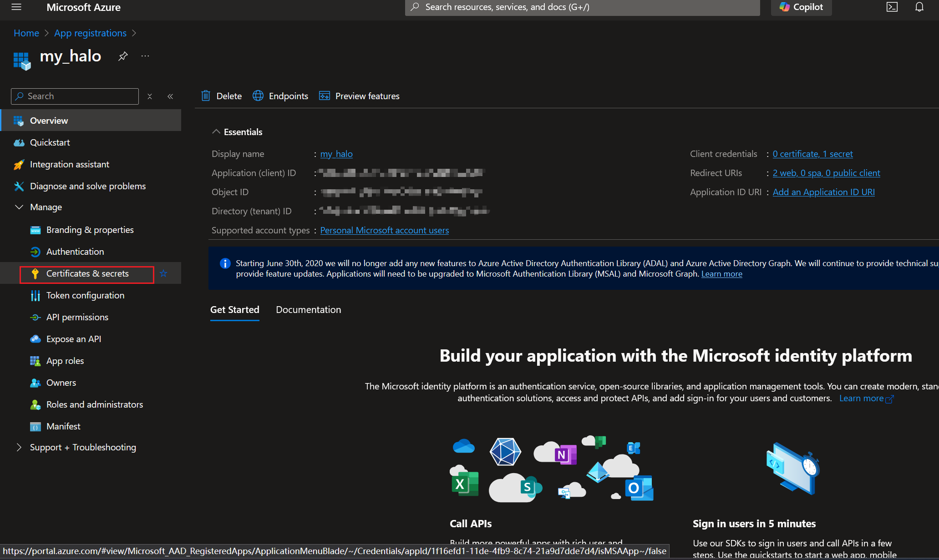Open Certificates & secrets
Image resolution: width=939 pixels, height=560 pixels.
87,273
